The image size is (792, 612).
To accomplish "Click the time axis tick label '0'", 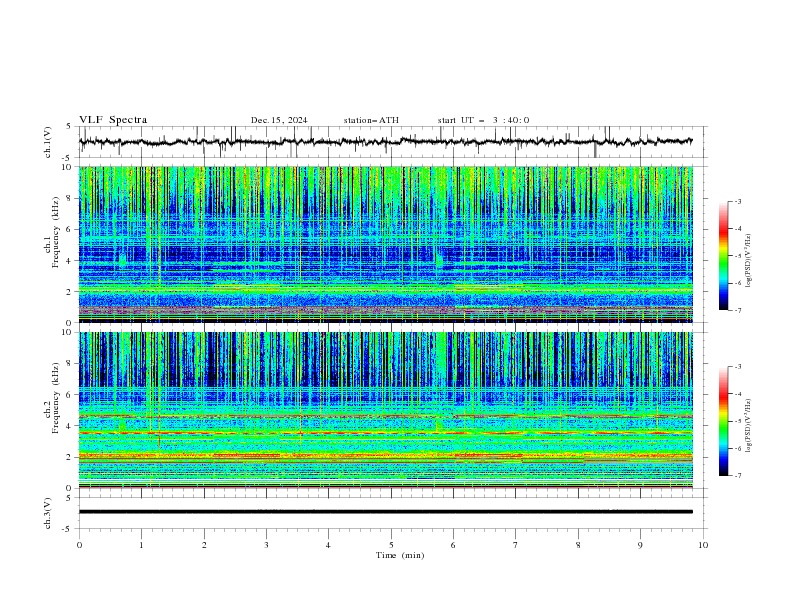I will coord(79,545).
